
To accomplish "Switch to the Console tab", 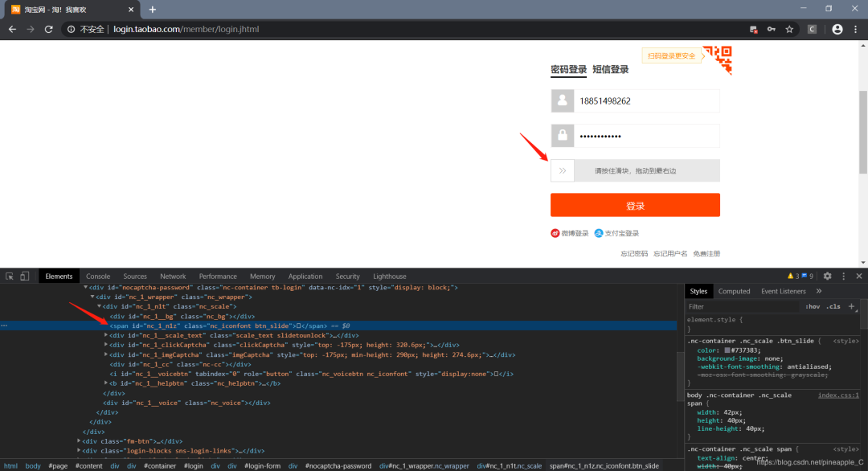I will click(97, 276).
